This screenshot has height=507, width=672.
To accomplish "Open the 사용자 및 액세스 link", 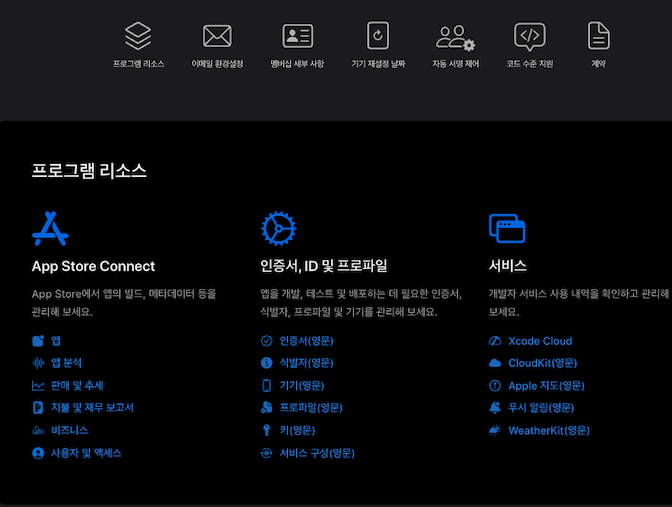I will click(86, 453).
